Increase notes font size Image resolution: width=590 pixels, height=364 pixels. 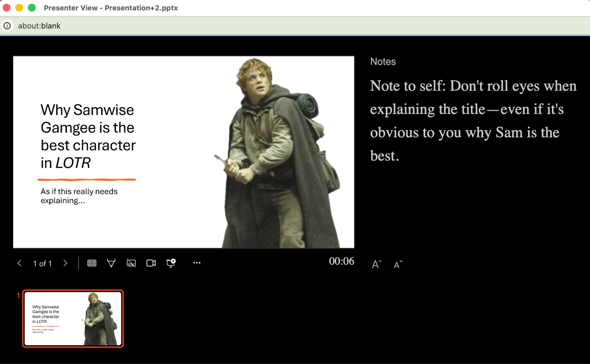pos(377,264)
